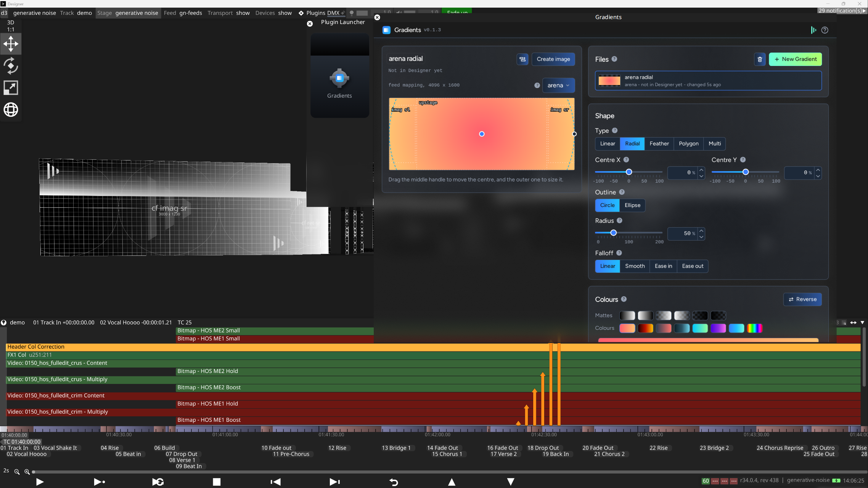Close the Plugin Launcher panel

(x=310, y=24)
